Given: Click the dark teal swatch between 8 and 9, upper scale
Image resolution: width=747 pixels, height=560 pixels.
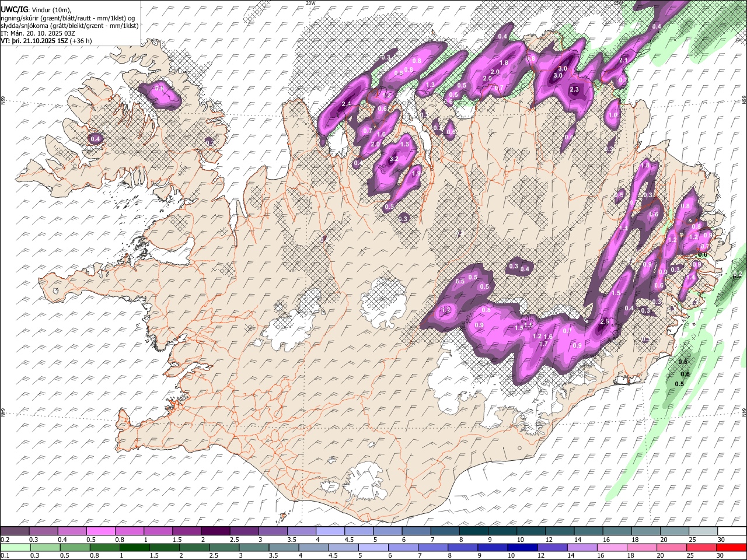Looking at the screenshot, I should [x=474, y=531].
